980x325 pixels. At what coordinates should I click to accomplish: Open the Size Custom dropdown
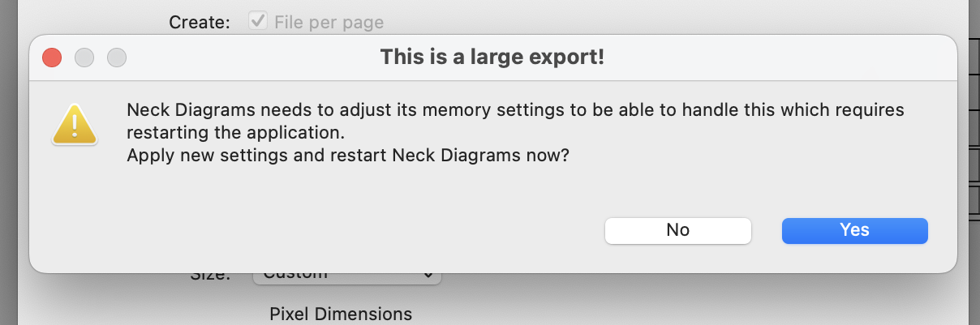(347, 275)
